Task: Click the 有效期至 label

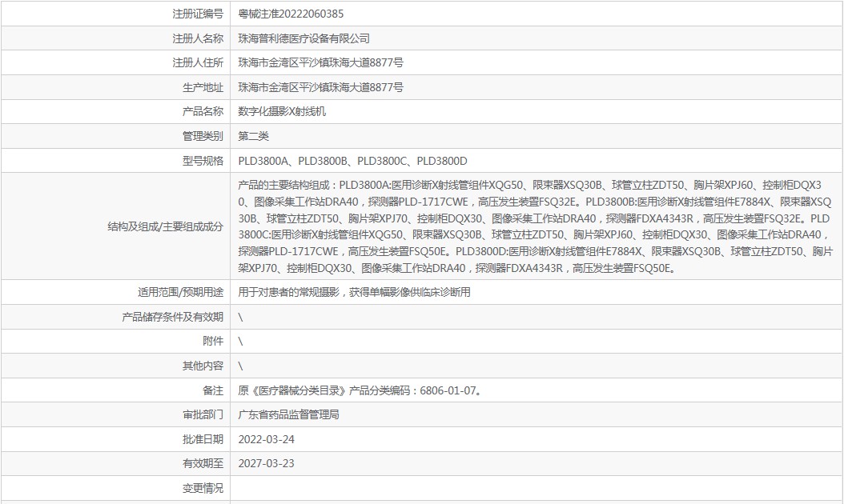Action: pos(203,464)
